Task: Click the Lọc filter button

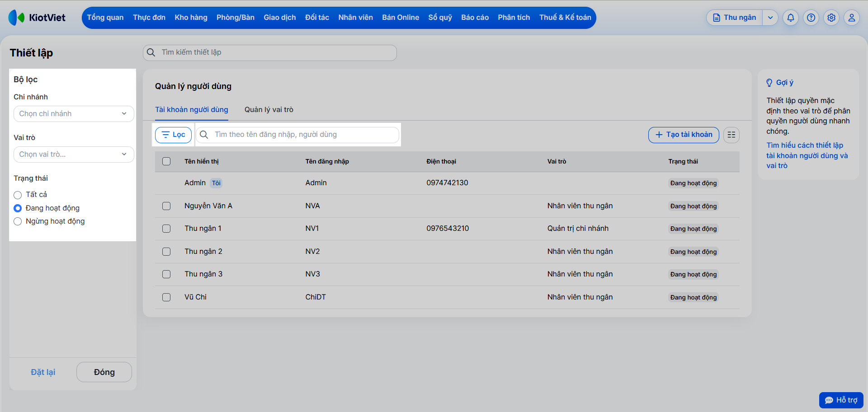Action: 174,135
